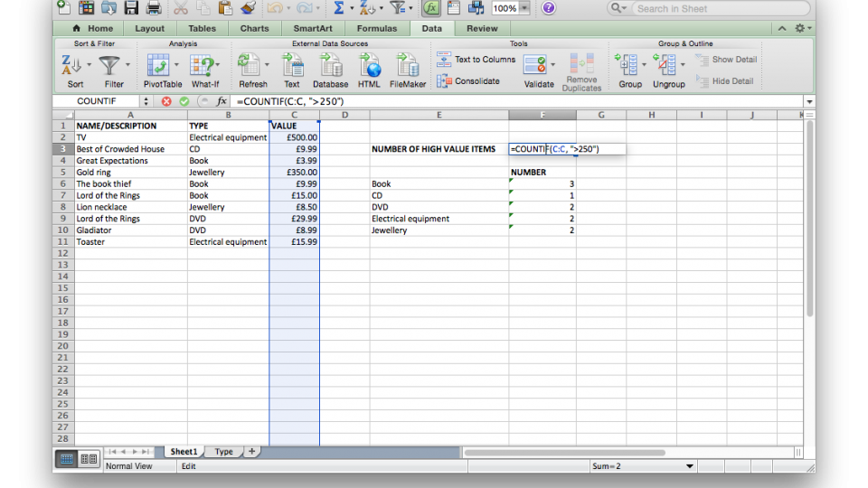Toggle the formula builder button in toolbar
The height and width of the screenshot is (488, 868).
pyautogui.click(x=431, y=8)
